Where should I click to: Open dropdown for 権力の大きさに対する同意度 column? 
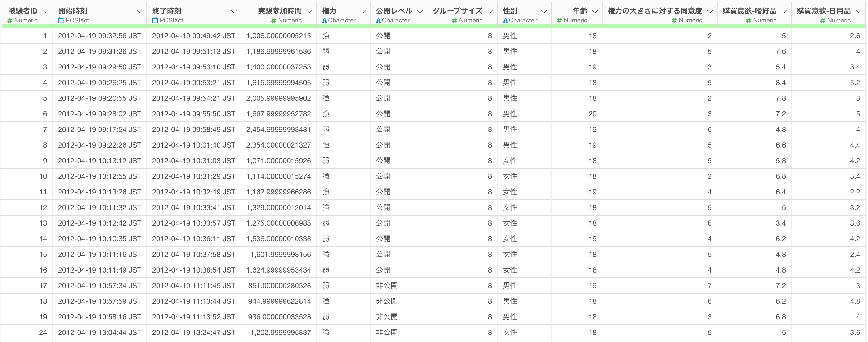(x=710, y=11)
